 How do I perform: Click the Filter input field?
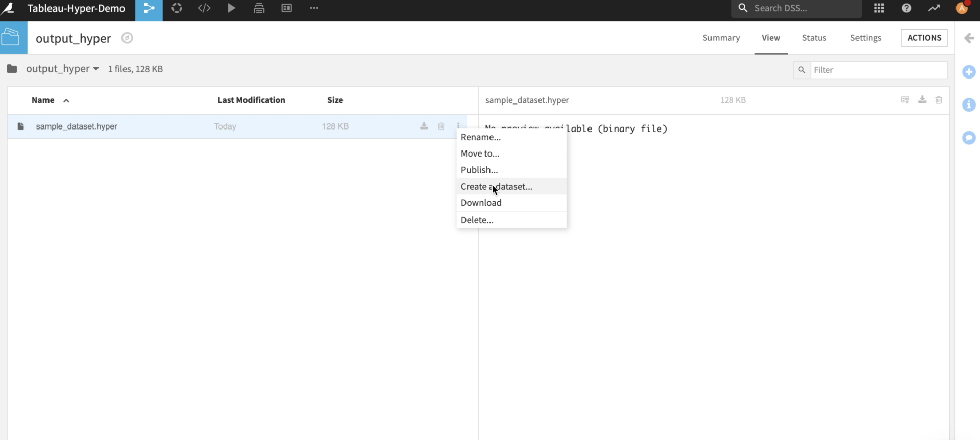pyautogui.click(x=878, y=70)
